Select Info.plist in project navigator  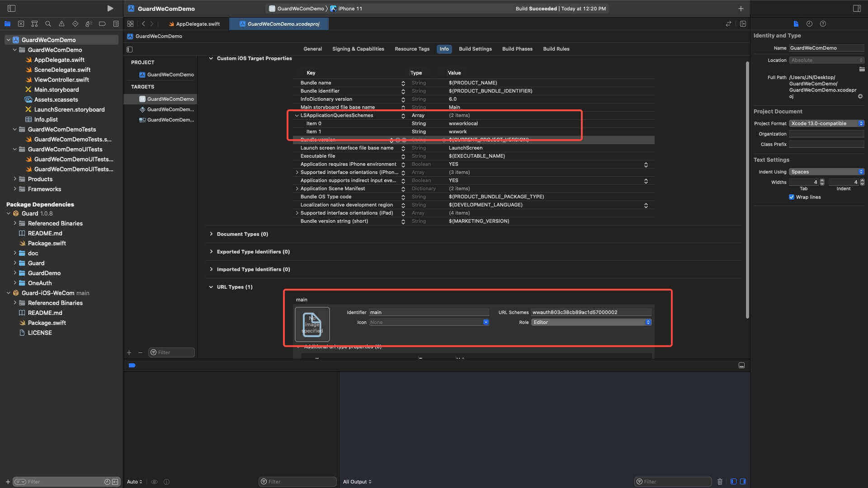(x=46, y=119)
